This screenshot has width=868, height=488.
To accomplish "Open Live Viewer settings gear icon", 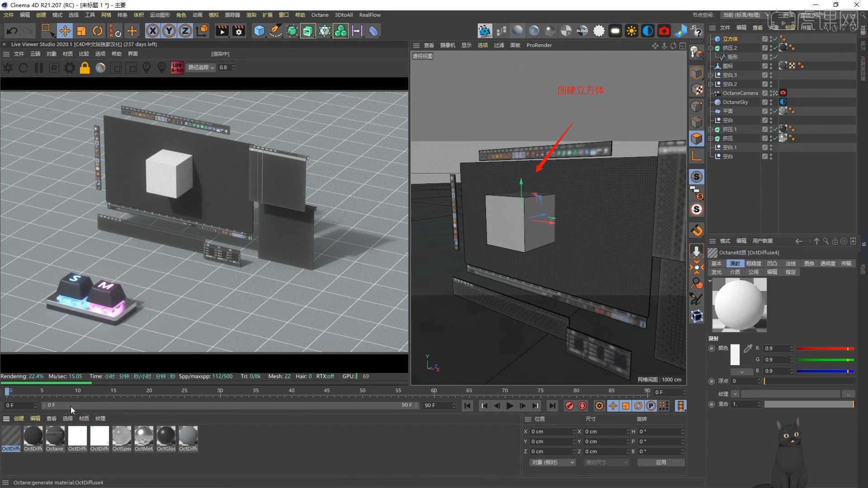I will [x=69, y=68].
